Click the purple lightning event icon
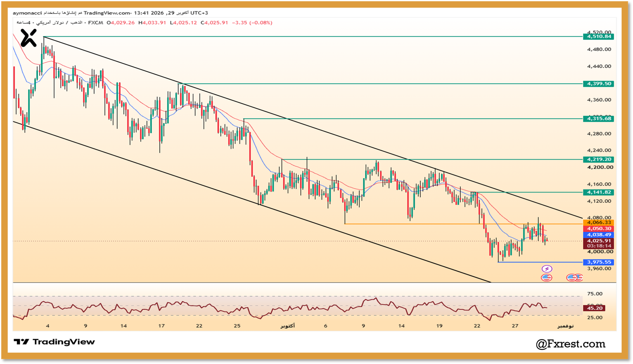 point(547,269)
